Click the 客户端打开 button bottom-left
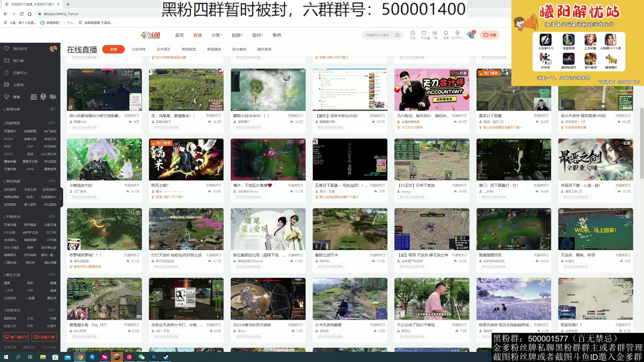644x362 pixels. [x=16, y=337]
